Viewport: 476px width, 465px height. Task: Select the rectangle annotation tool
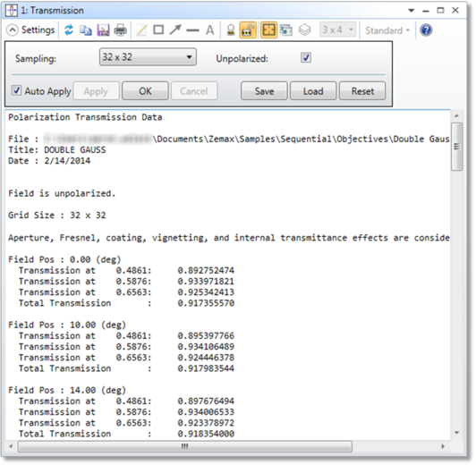[x=158, y=30]
